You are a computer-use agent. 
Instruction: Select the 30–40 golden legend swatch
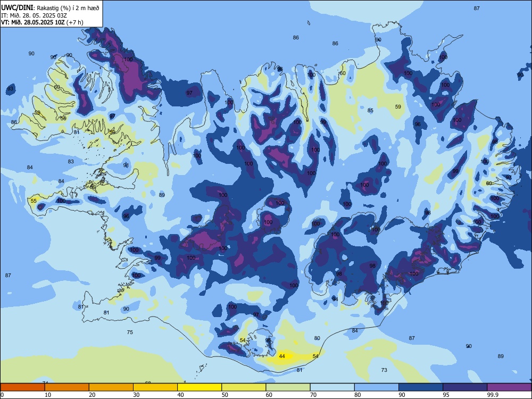tap(155, 387)
